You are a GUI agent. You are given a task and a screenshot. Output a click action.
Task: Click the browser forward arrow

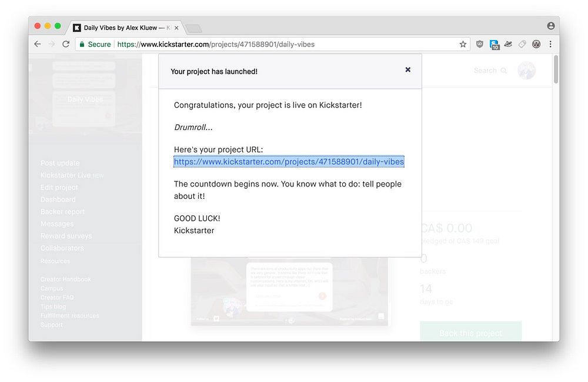pyautogui.click(x=52, y=44)
